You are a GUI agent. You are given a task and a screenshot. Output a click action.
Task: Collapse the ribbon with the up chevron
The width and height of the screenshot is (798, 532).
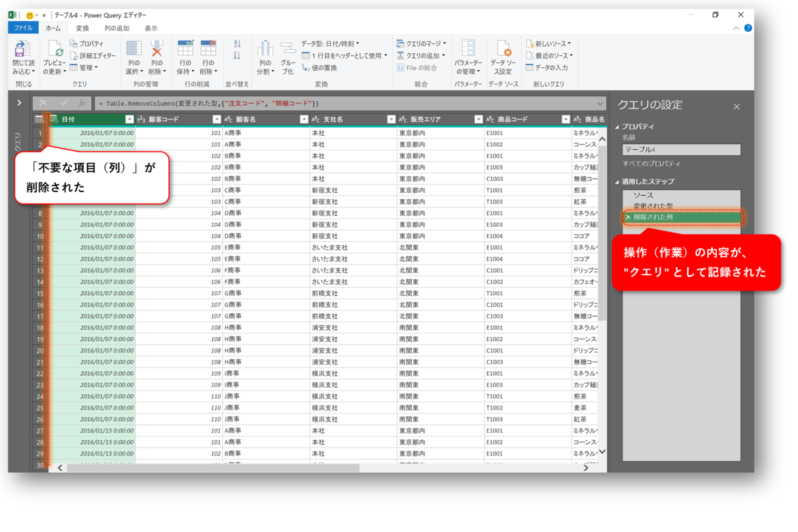[x=735, y=29]
